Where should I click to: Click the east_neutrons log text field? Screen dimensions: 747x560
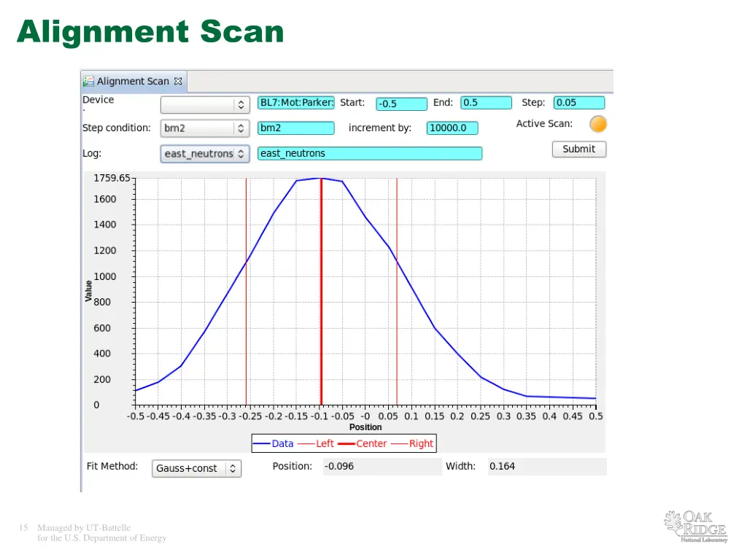370,154
